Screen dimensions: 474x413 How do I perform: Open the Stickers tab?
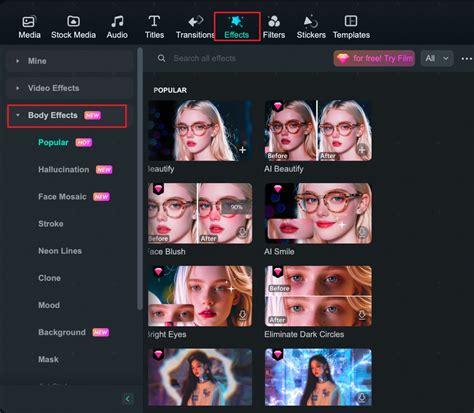point(311,27)
